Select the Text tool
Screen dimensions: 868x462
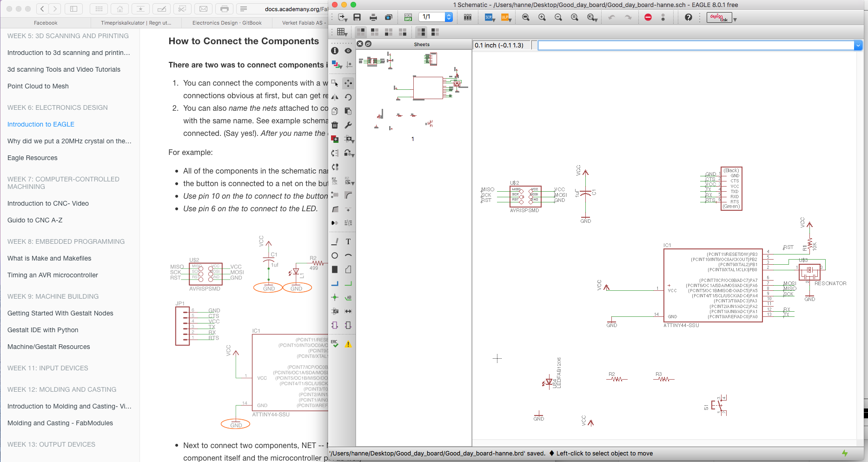[x=348, y=241]
